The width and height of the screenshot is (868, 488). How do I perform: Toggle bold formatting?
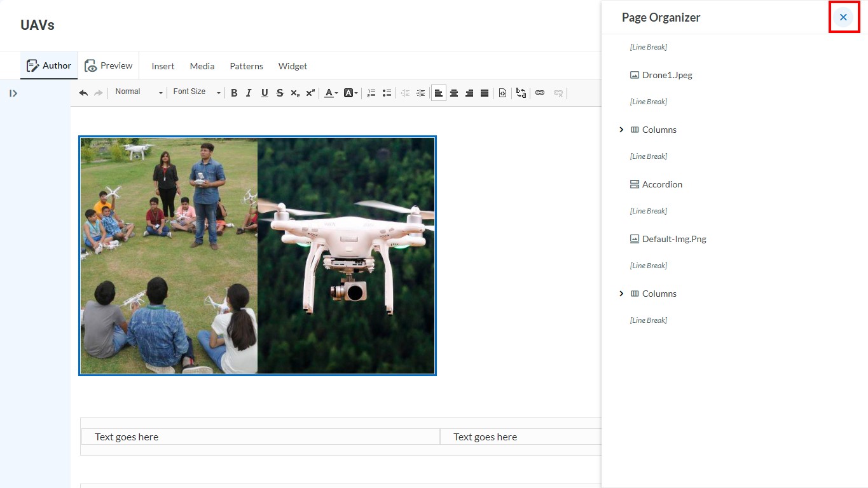[234, 93]
